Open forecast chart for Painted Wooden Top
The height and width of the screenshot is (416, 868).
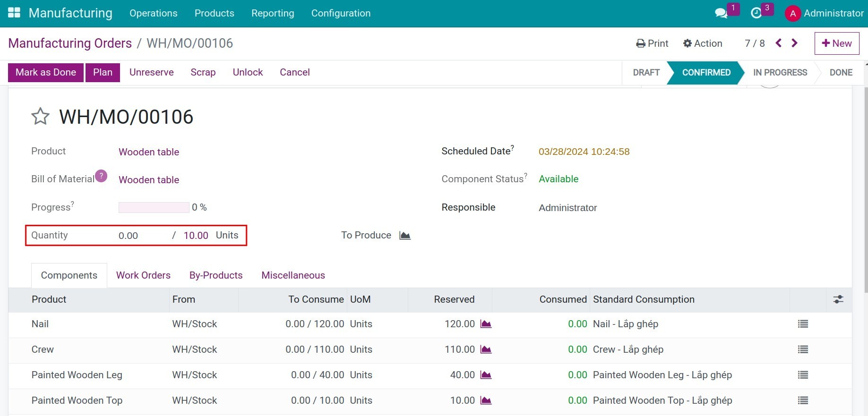pyautogui.click(x=486, y=400)
